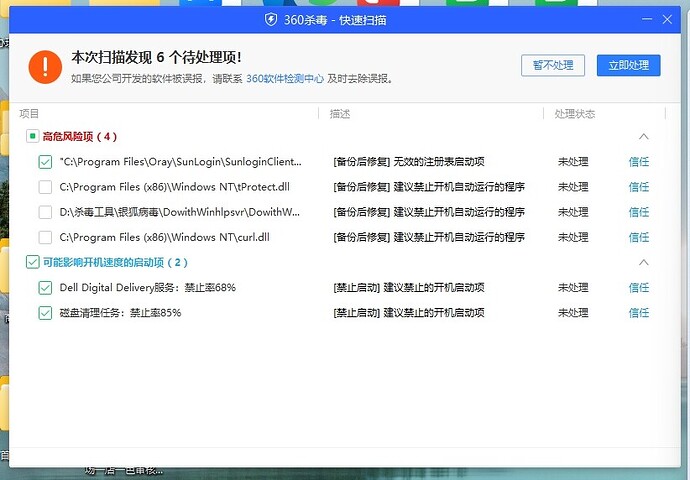The image size is (690, 480).
Task: Check the curl.dll item checkbox
Action: point(45,237)
